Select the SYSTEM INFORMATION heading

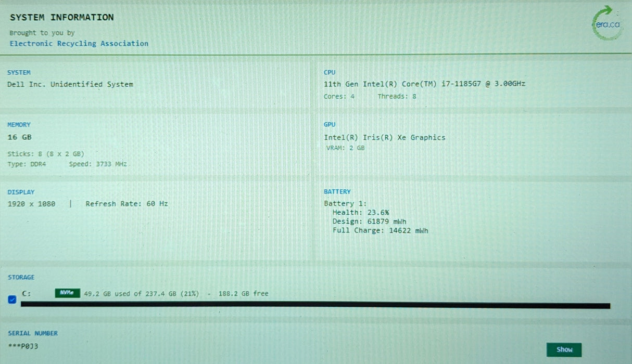coord(61,17)
